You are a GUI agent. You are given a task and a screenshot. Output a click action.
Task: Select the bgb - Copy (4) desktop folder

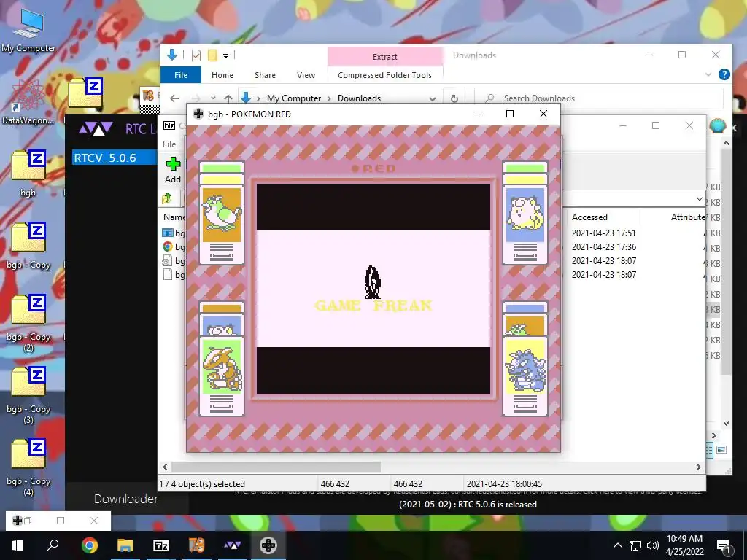(x=28, y=467)
